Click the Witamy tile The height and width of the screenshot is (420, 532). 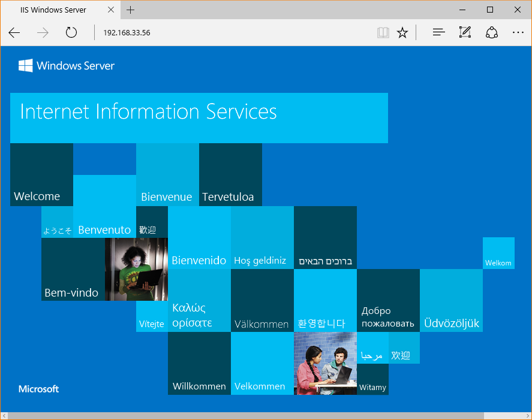[x=372, y=379]
